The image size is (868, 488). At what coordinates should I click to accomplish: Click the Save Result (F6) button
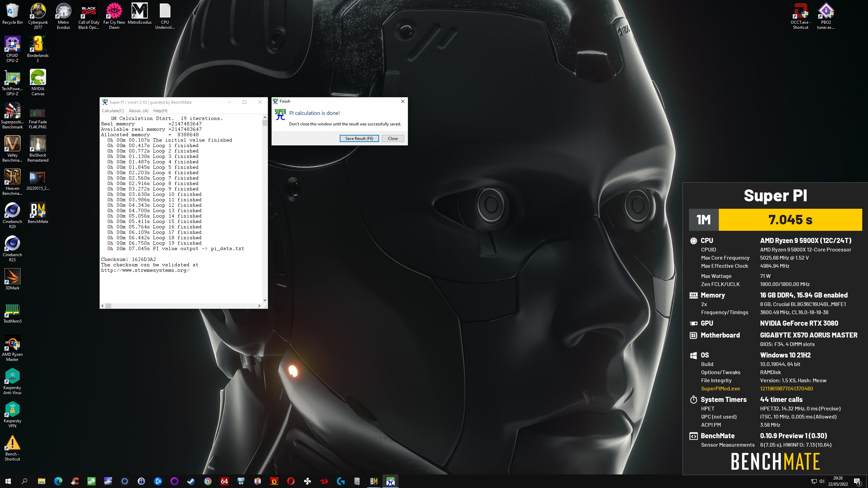tap(359, 138)
